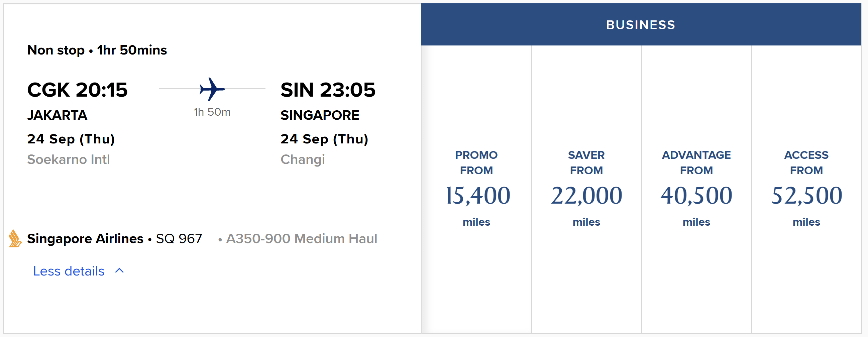868x337 pixels.
Task: Click the Singapore Airlines logo icon
Action: 15,239
